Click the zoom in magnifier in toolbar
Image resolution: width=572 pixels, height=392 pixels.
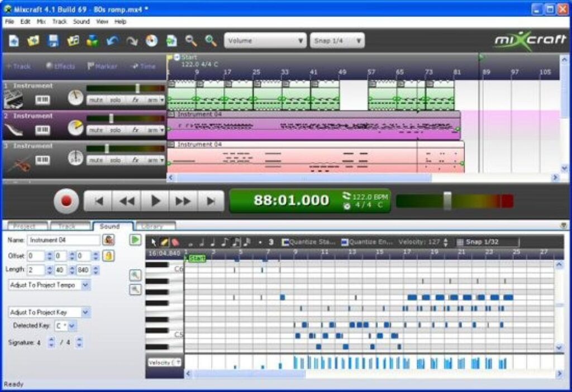pos(211,40)
